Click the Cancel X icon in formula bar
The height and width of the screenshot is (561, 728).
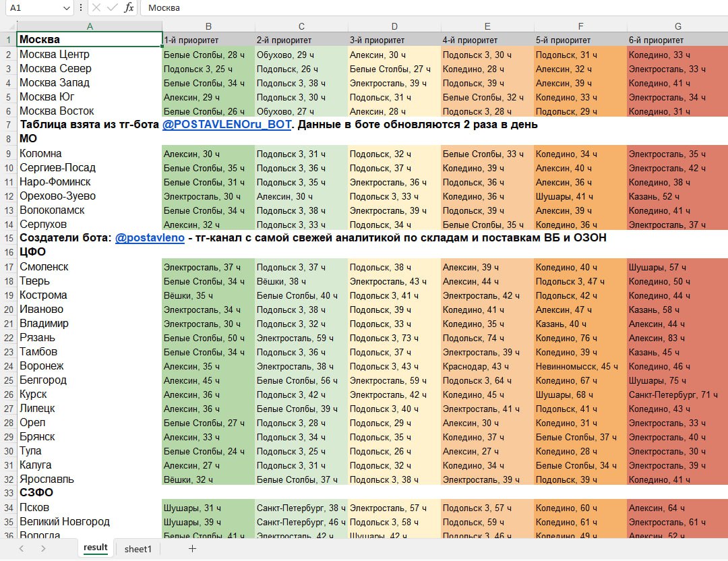click(96, 7)
